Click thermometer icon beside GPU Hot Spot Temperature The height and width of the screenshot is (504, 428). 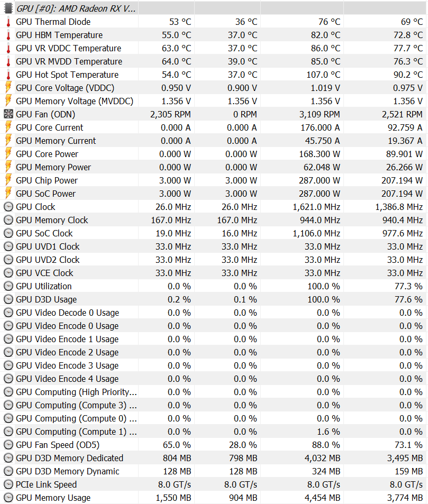click(8, 75)
